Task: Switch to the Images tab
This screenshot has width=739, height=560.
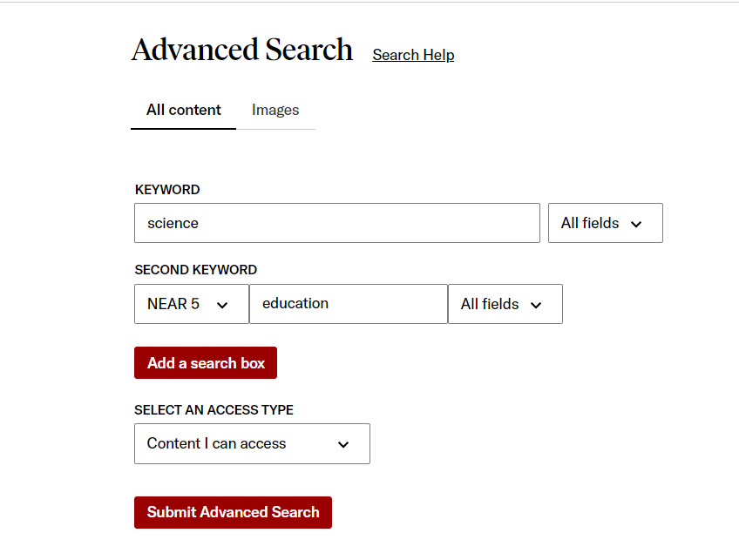Action: pyautogui.click(x=275, y=110)
